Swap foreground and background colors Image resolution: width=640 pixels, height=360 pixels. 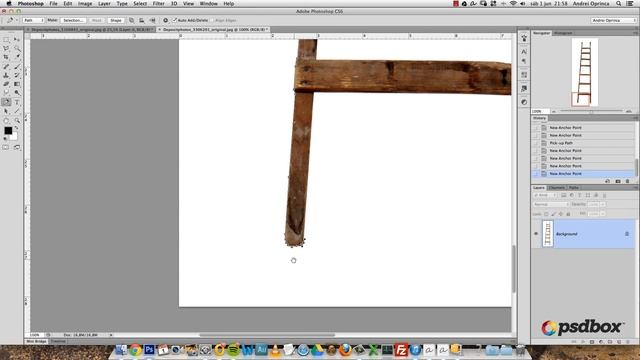click(16, 128)
